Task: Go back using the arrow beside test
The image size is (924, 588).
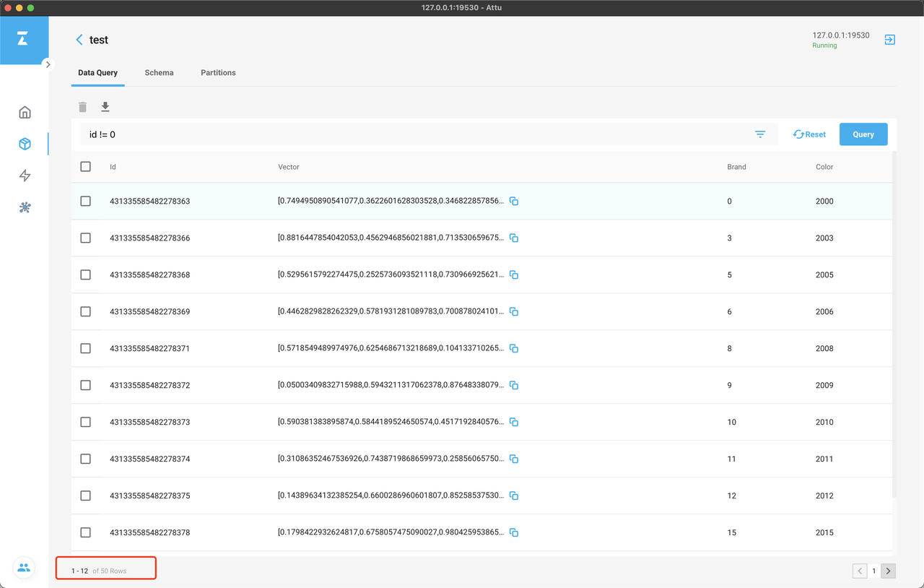Action: (79, 40)
